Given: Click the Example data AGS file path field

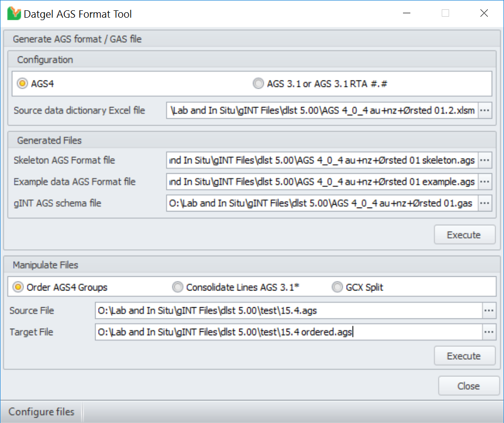Looking at the screenshot, I should 322,182.
